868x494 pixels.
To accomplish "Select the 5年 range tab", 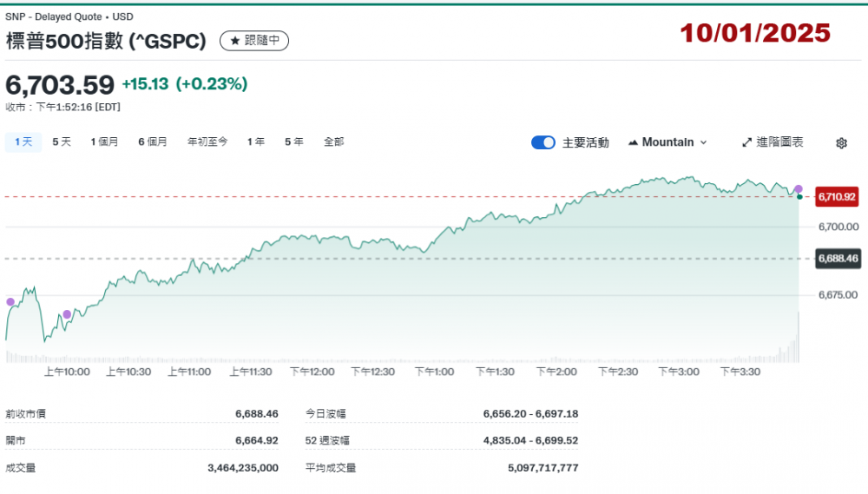I will tap(293, 142).
